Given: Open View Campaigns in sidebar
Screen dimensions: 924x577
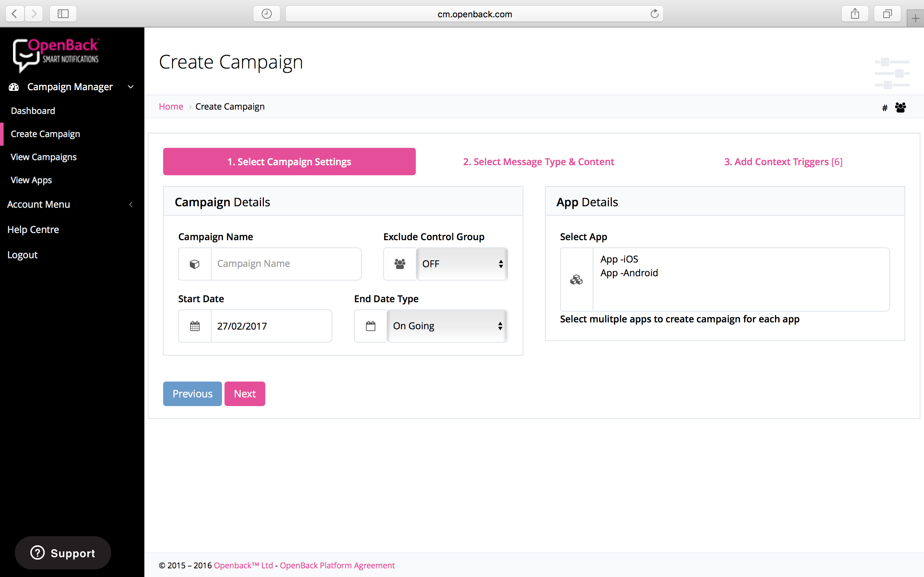Looking at the screenshot, I should click(x=44, y=157).
